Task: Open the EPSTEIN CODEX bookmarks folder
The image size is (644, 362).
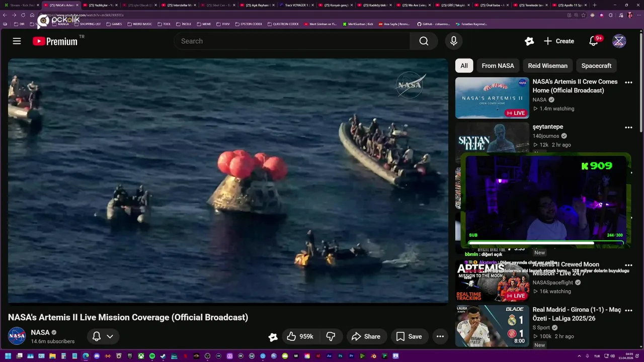Action: point(248,24)
